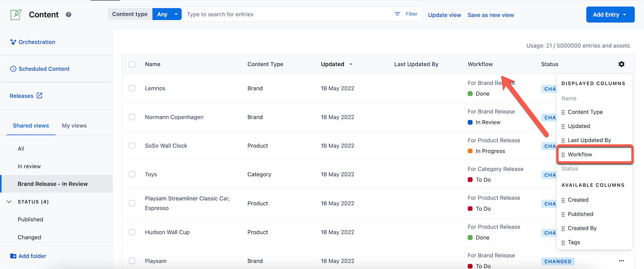Screen dimensions: 644x269
Task: Click the orange In Progress status dot
Action: (470, 151)
